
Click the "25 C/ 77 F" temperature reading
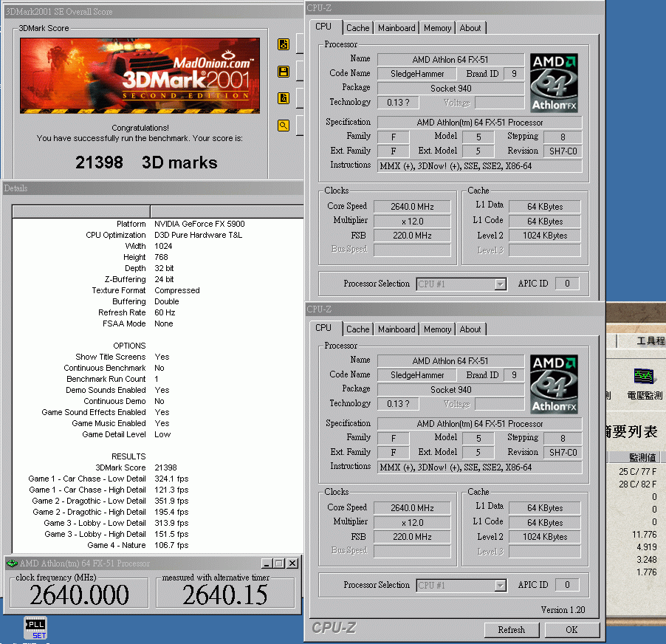tap(637, 471)
